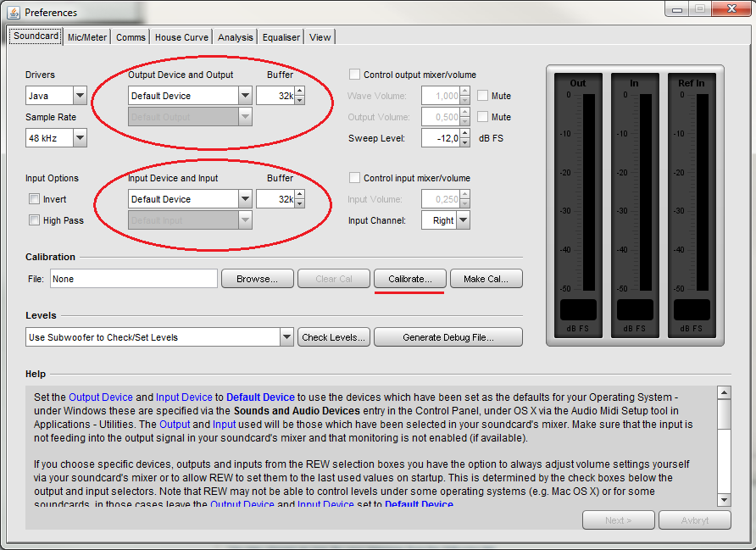Select the View tab
Image resolution: width=756 pixels, height=550 pixels.
click(320, 37)
